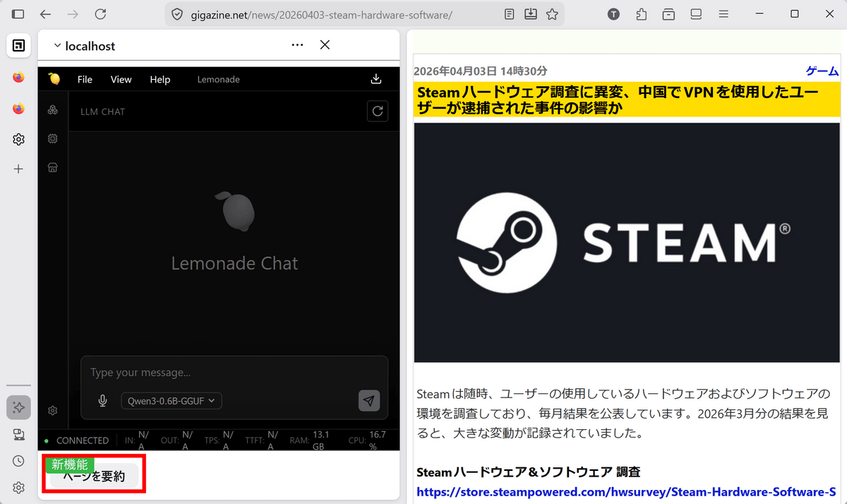Toggle the Firefox sidebar visibility button

pyautogui.click(x=18, y=14)
